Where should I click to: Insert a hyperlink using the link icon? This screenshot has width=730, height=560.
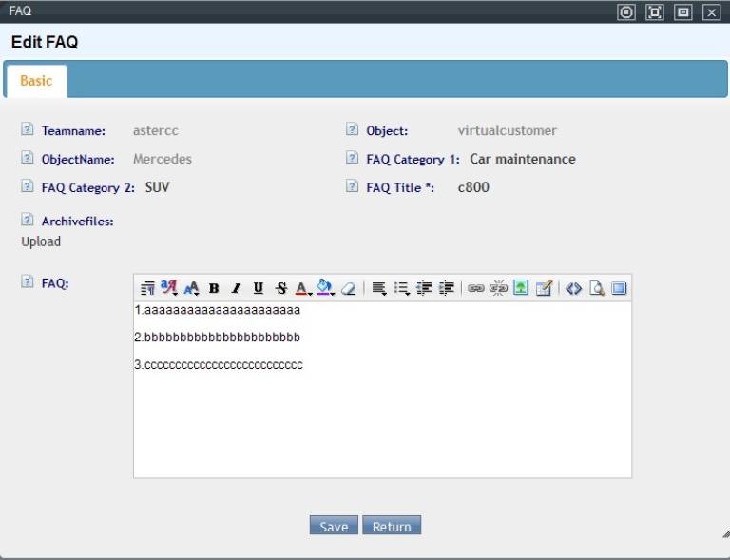tap(475, 288)
